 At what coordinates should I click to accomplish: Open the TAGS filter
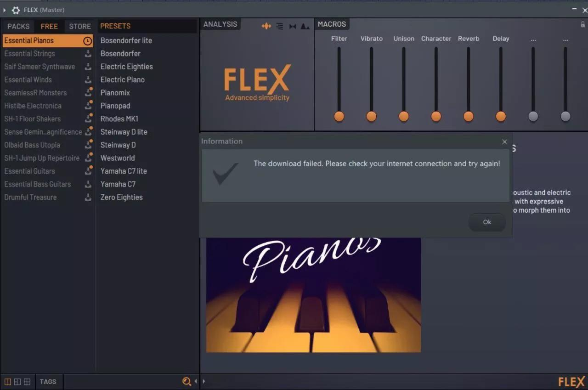(48, 382)
